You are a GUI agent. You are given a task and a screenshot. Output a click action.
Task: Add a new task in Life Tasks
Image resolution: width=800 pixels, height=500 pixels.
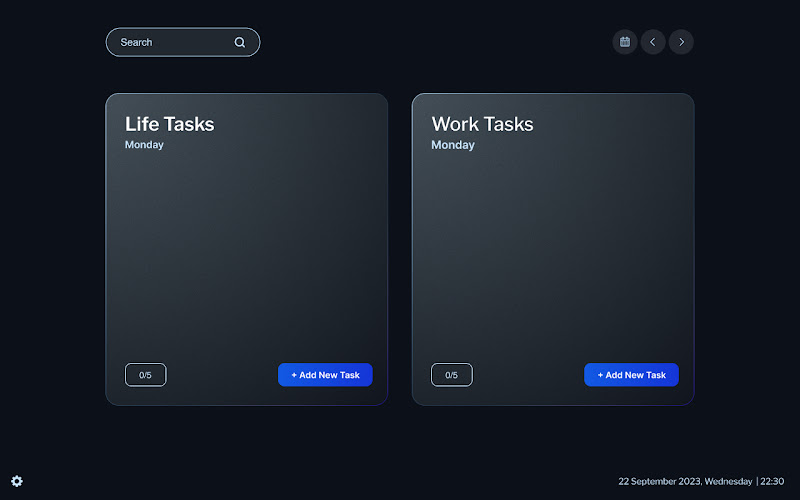(325, 375)
